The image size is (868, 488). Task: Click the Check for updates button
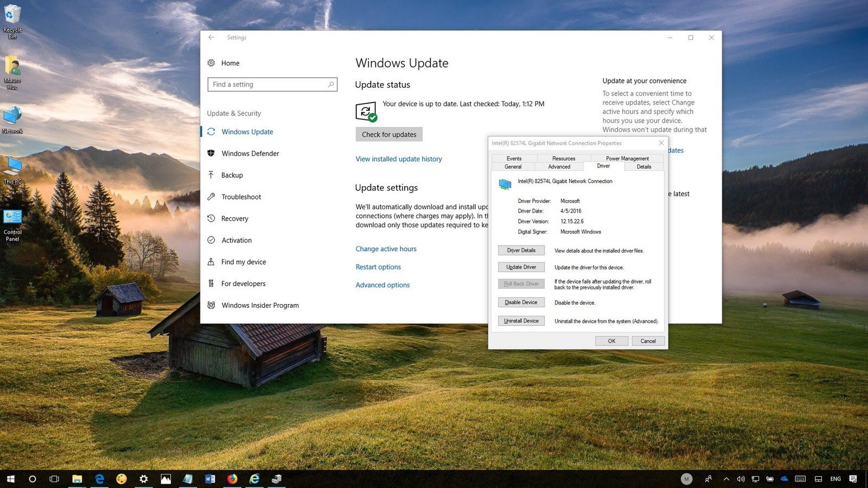[389, 134]
